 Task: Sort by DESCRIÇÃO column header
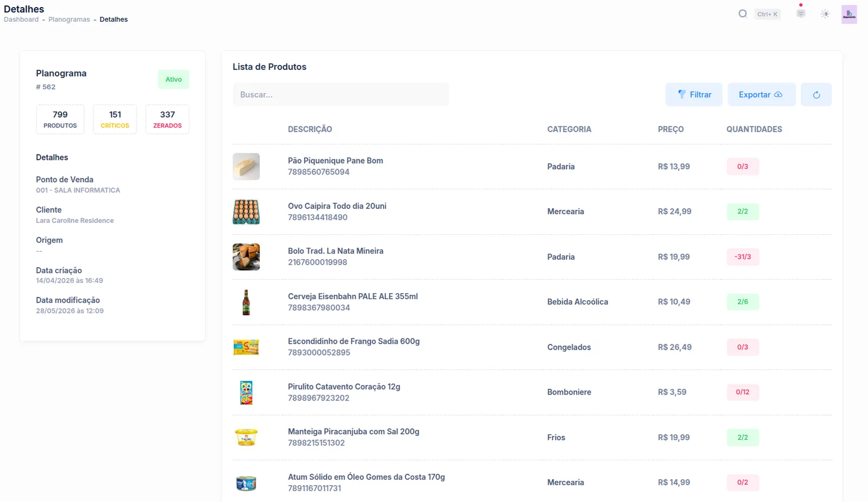[x=310, y=130]
